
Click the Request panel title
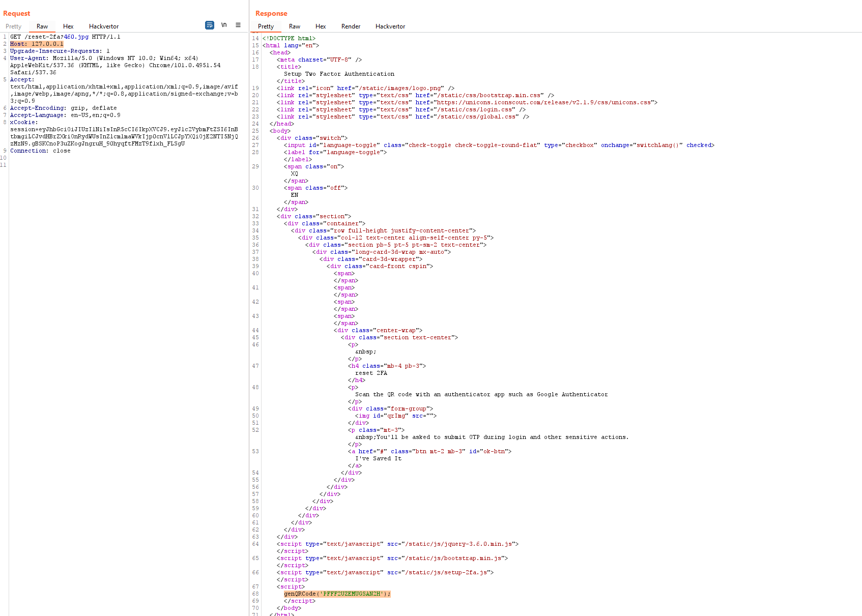point(17,14)
